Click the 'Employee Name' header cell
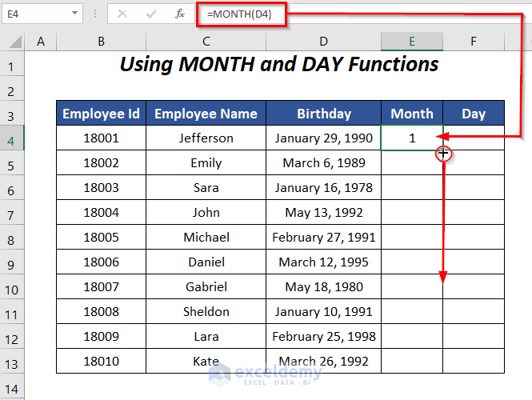Screen dimensions: 532x400 coord(206,113)
